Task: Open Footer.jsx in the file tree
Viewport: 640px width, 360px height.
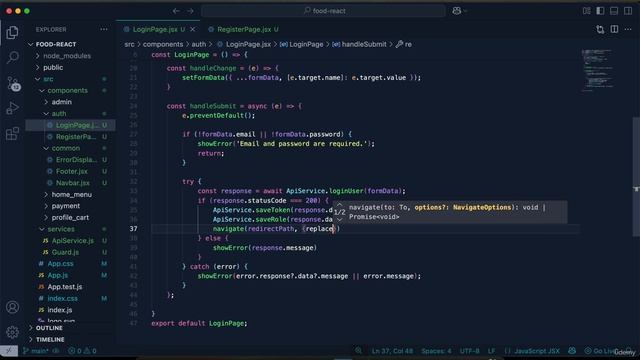Action: point(70,171)
